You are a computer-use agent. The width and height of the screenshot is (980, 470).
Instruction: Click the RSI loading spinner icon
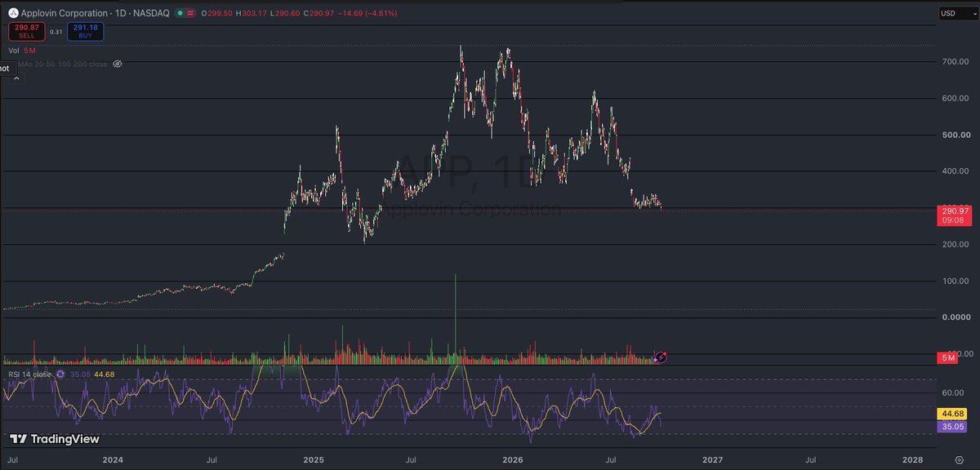[61, 375]
